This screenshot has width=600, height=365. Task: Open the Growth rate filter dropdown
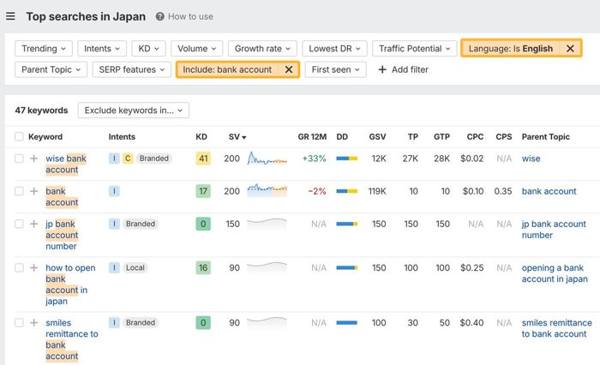click(262, 49)
